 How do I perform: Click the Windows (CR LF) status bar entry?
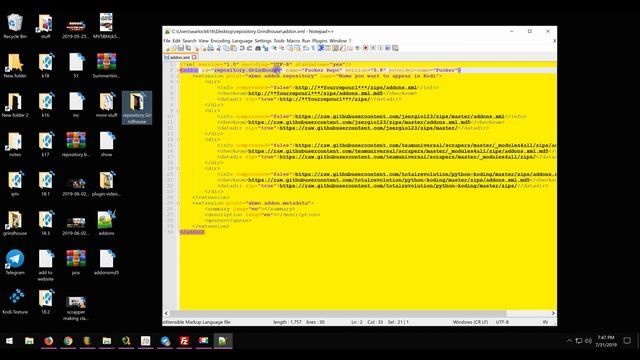[x=470, y=322]
